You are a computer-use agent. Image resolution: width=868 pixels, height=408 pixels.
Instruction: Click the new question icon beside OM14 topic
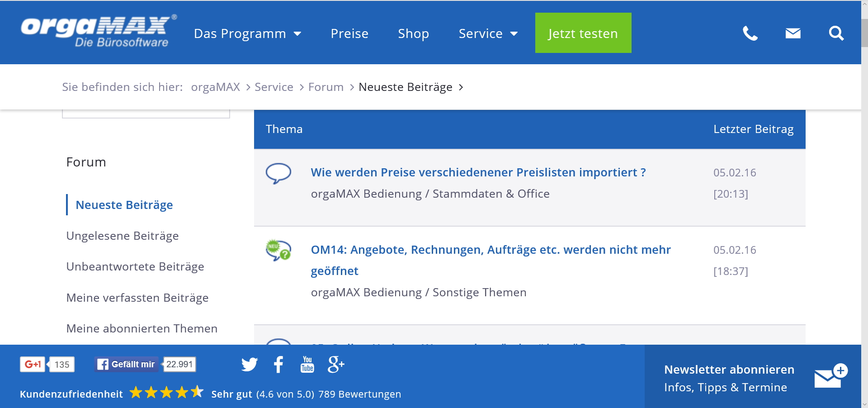(278, 250)
